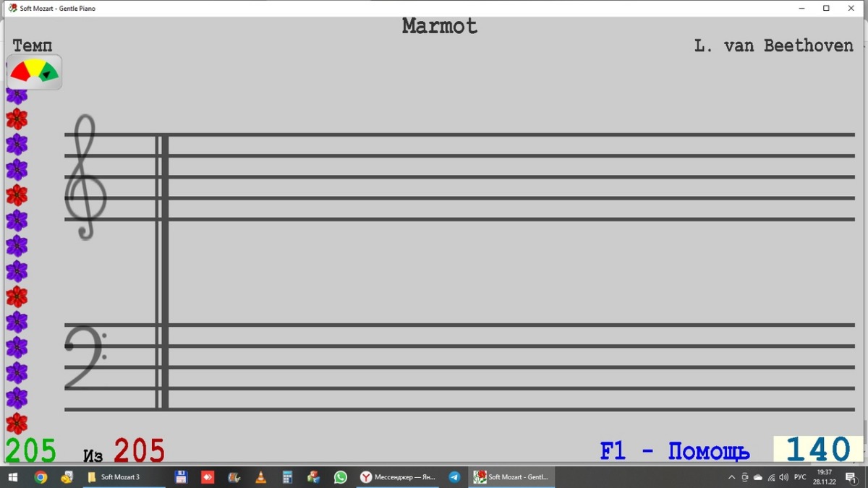Open Telegram from the taskbar
The height and width of the screenshot is (488, 868).
(x=454, y=477)
